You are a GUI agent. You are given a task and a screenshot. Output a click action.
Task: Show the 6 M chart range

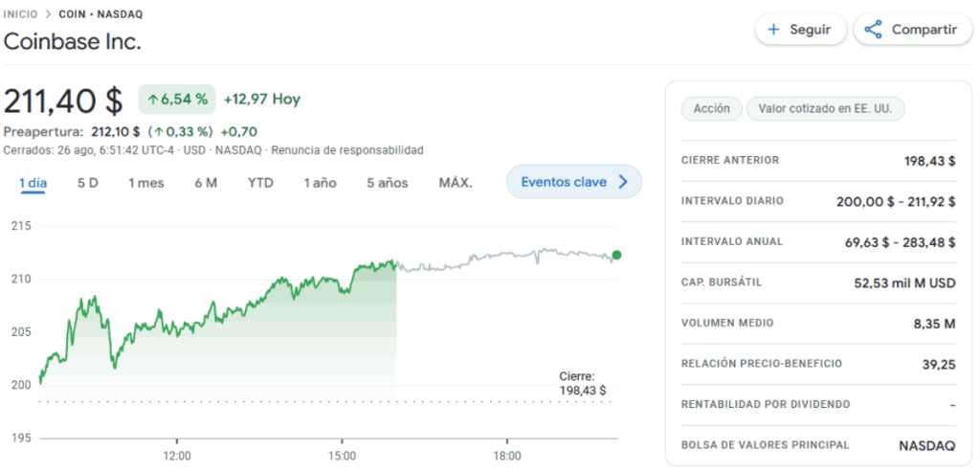click(205, 183)
